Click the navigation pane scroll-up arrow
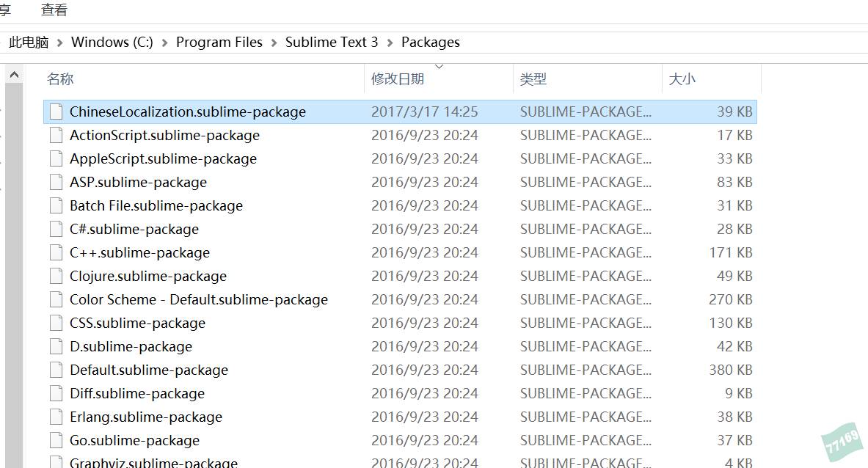The height and width of the screenshot is (468, 868). coord(15,74)
